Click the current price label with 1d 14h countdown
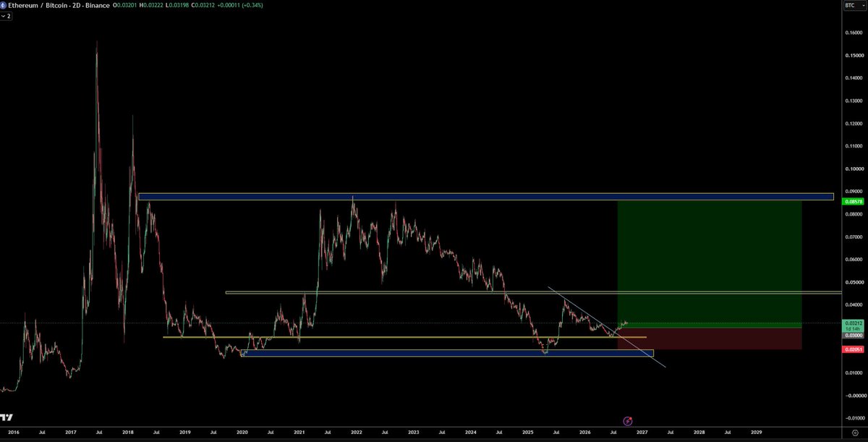 tap(854, 326)
